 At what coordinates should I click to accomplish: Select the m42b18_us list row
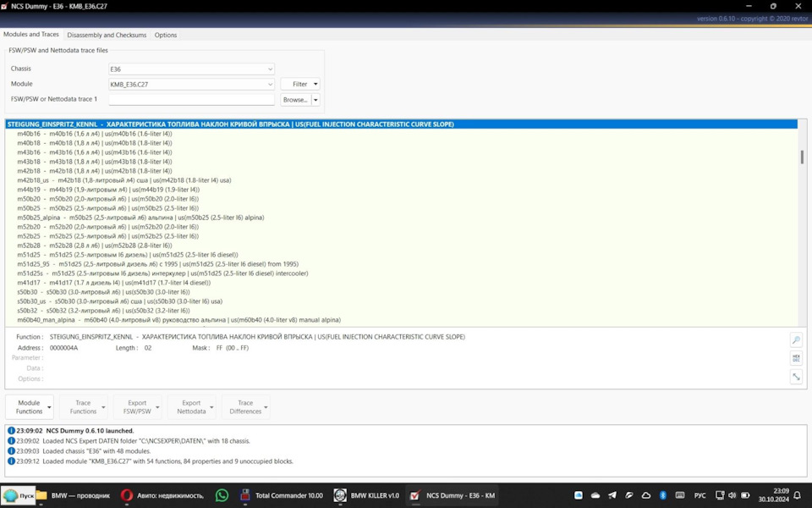pyautogui.click(x=401, y=180)
